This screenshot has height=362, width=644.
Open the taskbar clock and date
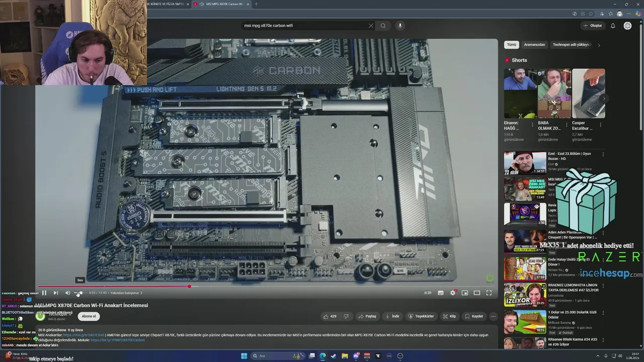pyautogui.click(x=632, y=356)
